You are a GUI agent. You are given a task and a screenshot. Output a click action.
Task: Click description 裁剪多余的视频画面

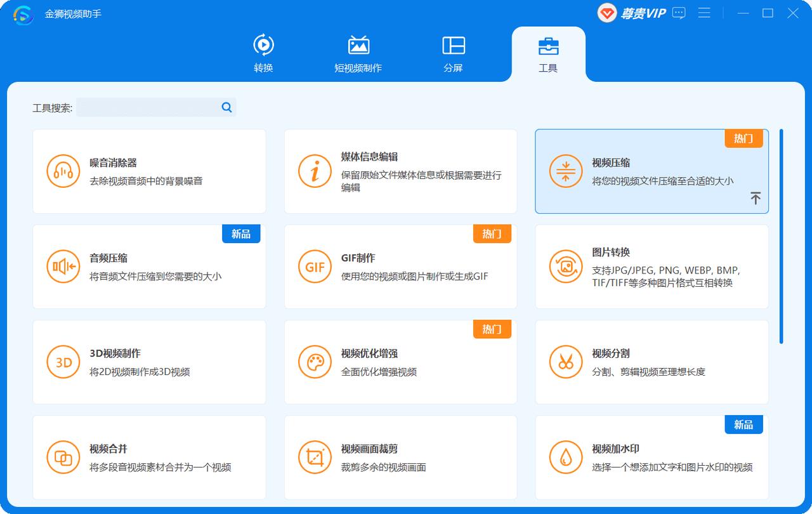point(383,467)
